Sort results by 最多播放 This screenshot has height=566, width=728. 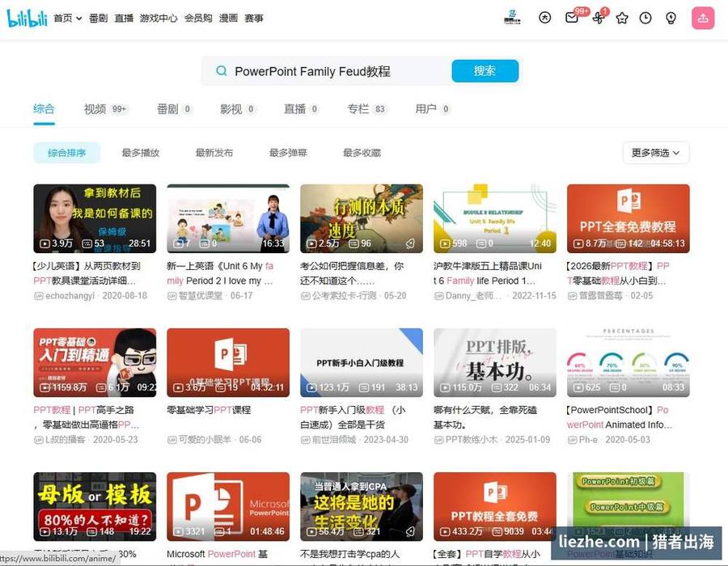coord(141,153)
